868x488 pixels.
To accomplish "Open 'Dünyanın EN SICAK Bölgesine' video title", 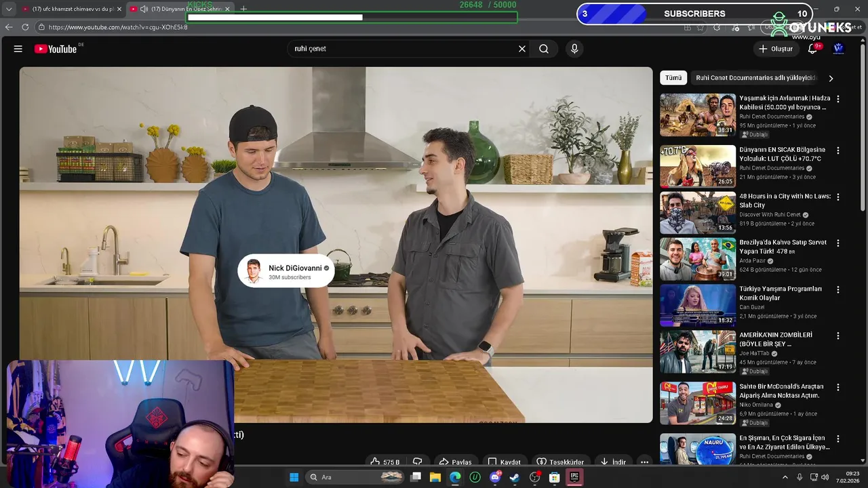I will pyautogui.click(x=782, y=154).
